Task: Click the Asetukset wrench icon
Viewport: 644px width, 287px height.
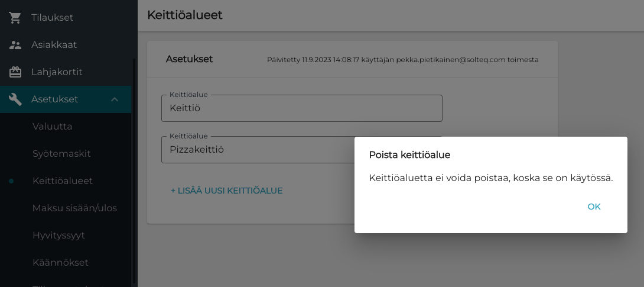Action: [x=15, y=99]
